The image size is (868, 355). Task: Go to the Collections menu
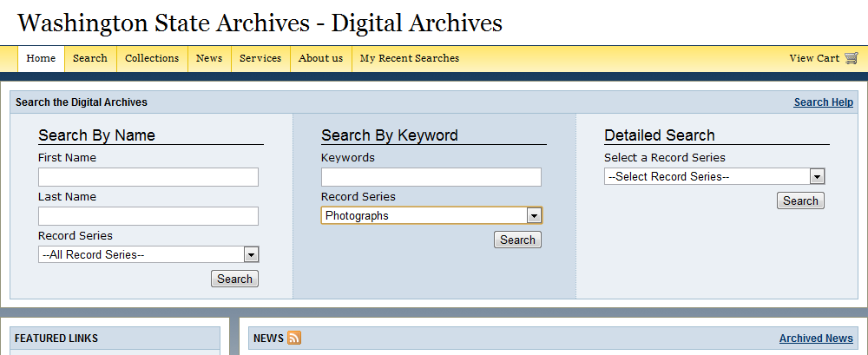[x=152, y=58]
